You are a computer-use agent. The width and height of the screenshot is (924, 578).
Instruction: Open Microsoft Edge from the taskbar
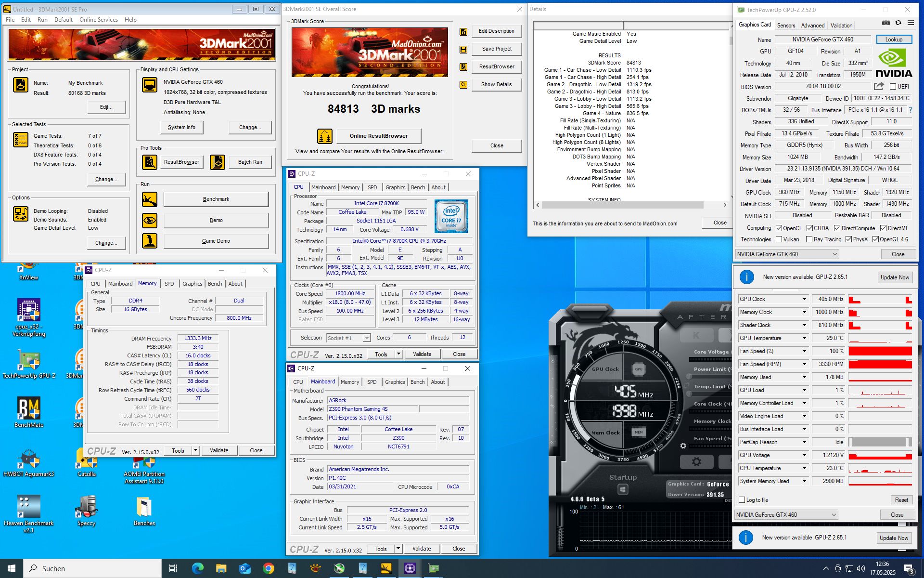[198, 568]
